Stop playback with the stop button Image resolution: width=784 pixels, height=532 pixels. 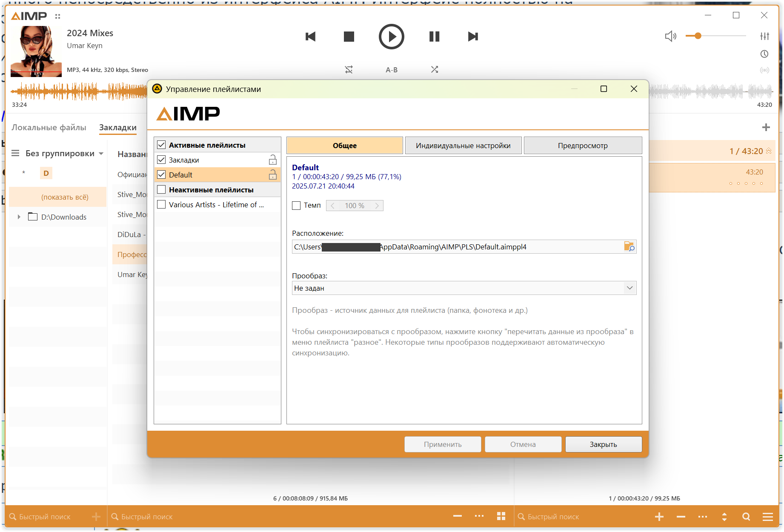(349, 37)
